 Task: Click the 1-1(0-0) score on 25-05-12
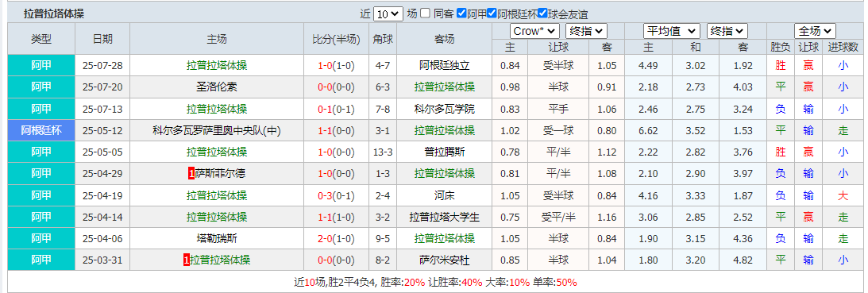coord(336,131)
